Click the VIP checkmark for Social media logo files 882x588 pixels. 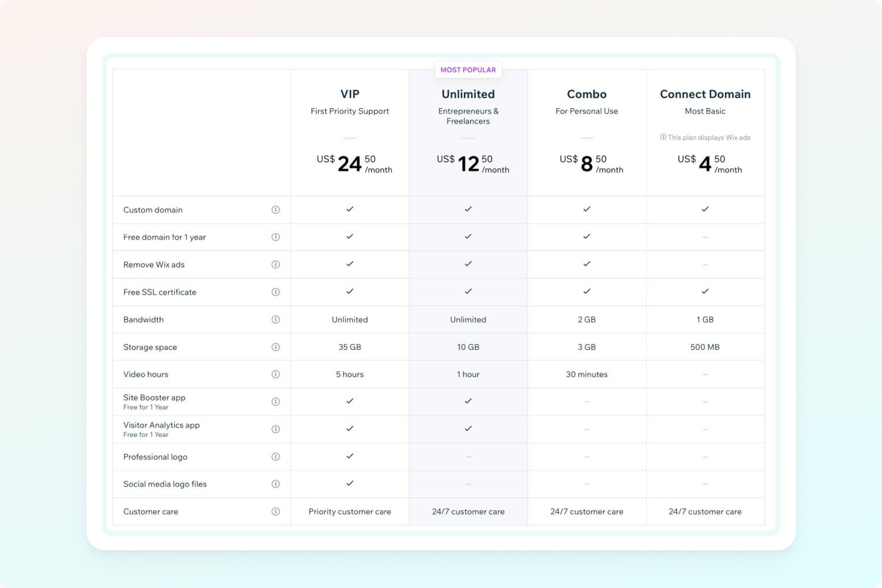(x=350, y=483)
